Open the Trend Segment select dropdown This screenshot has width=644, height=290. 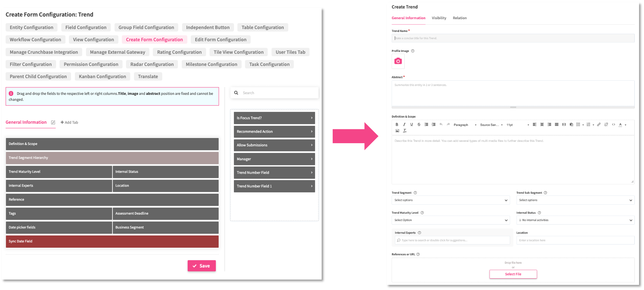(451, 200)
